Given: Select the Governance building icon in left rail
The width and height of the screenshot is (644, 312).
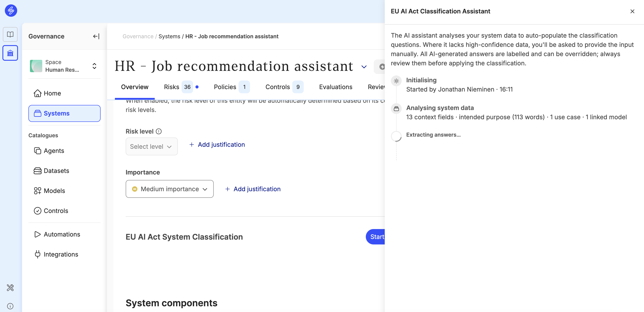Looking at the screenshot, I should click(x=10, y=53).
